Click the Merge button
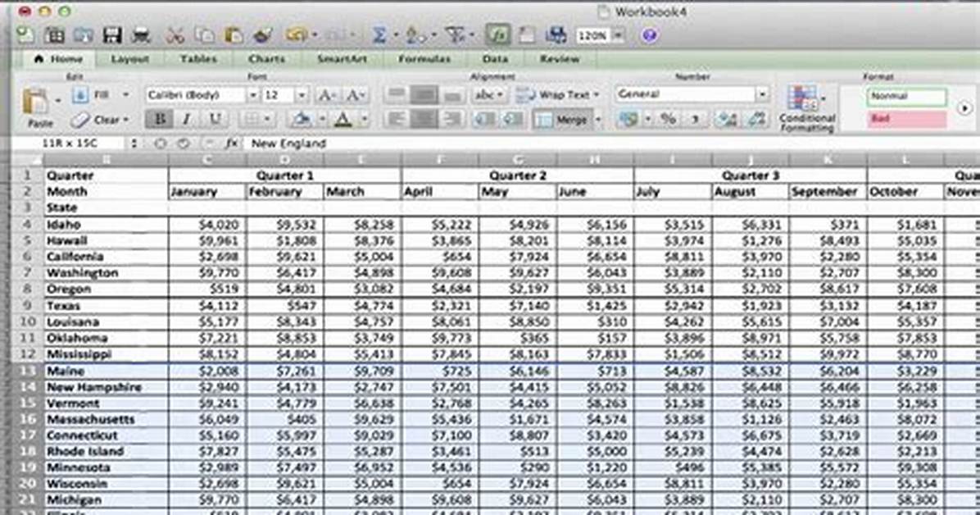 tap(562, 119)
